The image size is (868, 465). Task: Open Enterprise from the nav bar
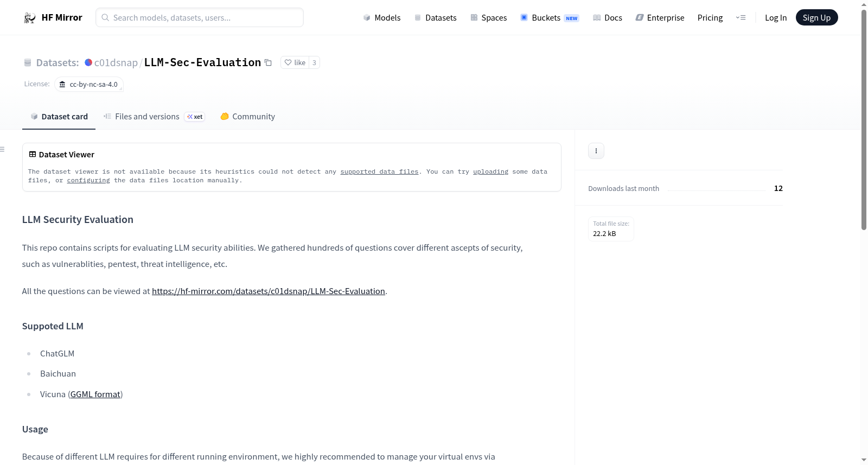point(660,17)
